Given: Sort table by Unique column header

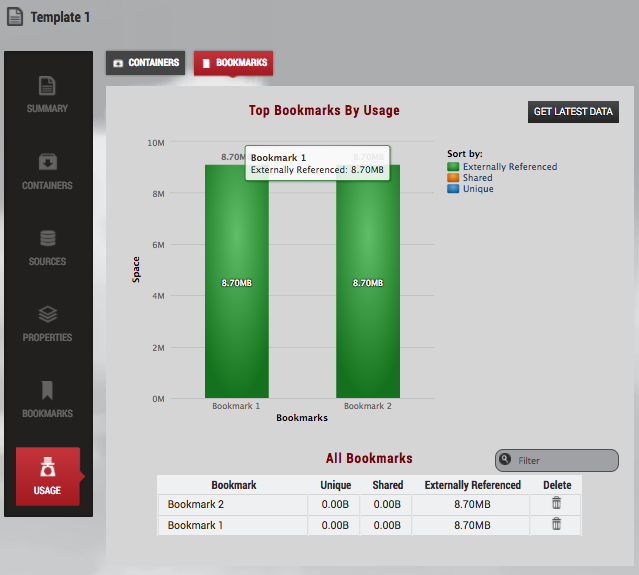Looking at the screenshot, I should point(335,485).
